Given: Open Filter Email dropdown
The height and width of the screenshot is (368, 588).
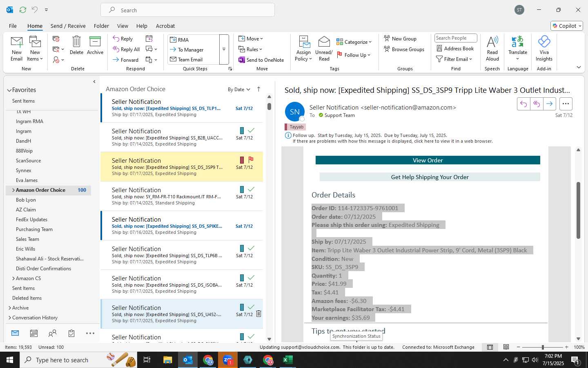Looking at the screenshot, I should pyautogui.click(x=454, y=59).
